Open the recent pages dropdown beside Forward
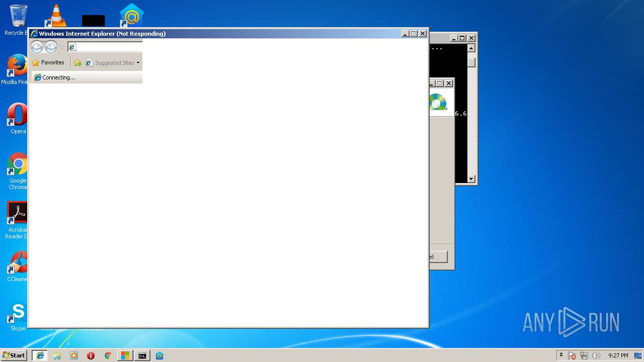The height and width of the screenshot is (362, 644). click(62, 47)
